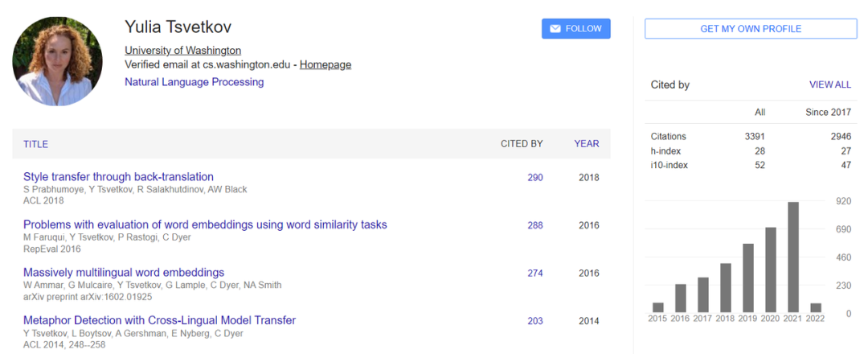Click the 274 citation count link

(535, 274)
